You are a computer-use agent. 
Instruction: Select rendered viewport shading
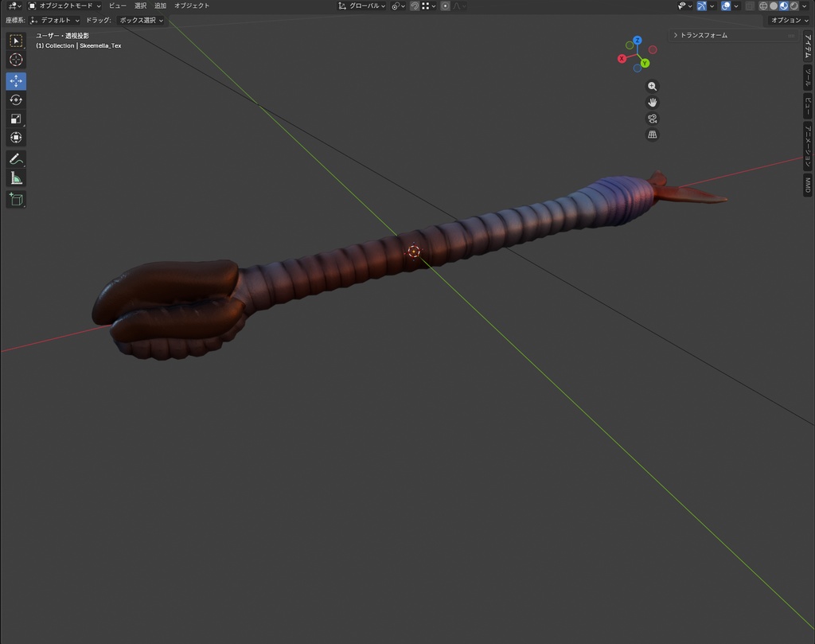pos(794,6)
